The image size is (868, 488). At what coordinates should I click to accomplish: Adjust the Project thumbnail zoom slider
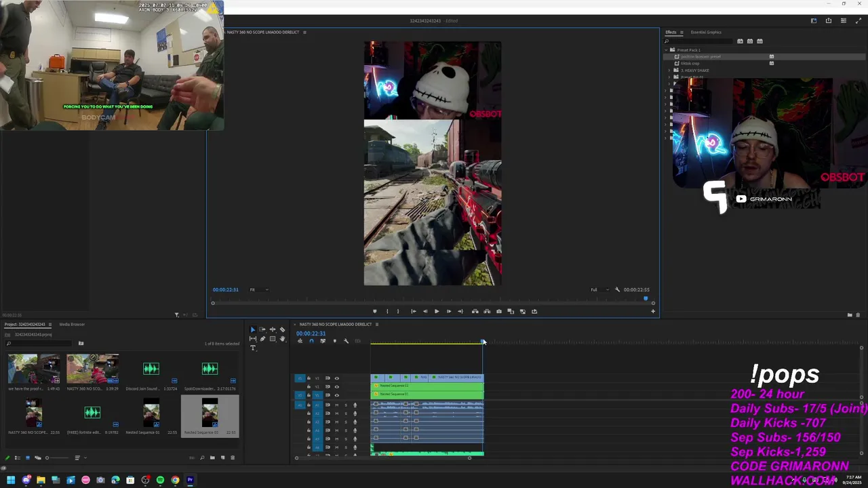58,457
